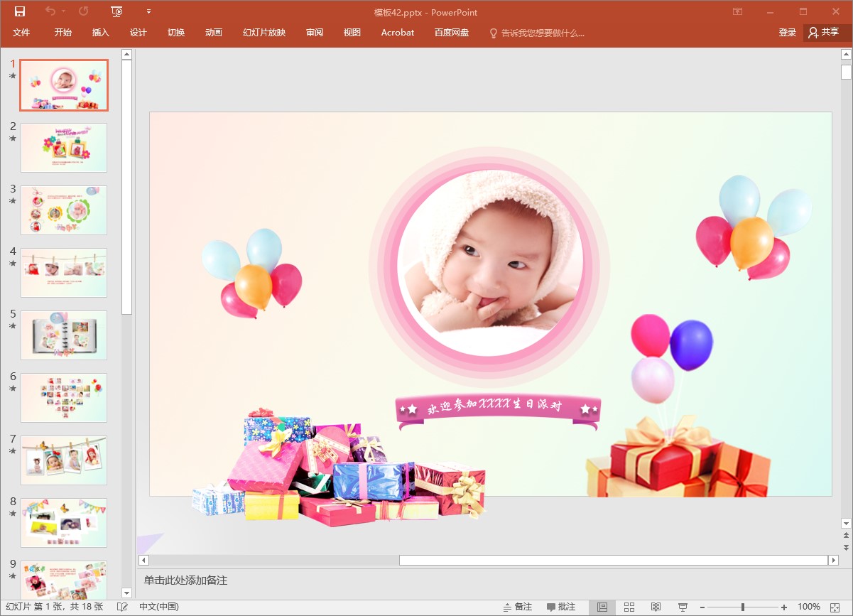Start slideshow from beginning via toolbar icon
This screenshot has height=616, width=853.
(x=117, y=11)
